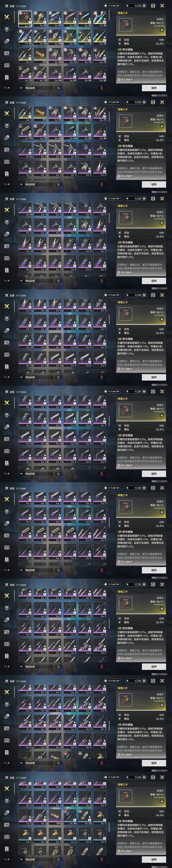Click the 培养 button in the topmost detail panel
The height and width of the screenshot is (868, 172).
tap(154, 88)
